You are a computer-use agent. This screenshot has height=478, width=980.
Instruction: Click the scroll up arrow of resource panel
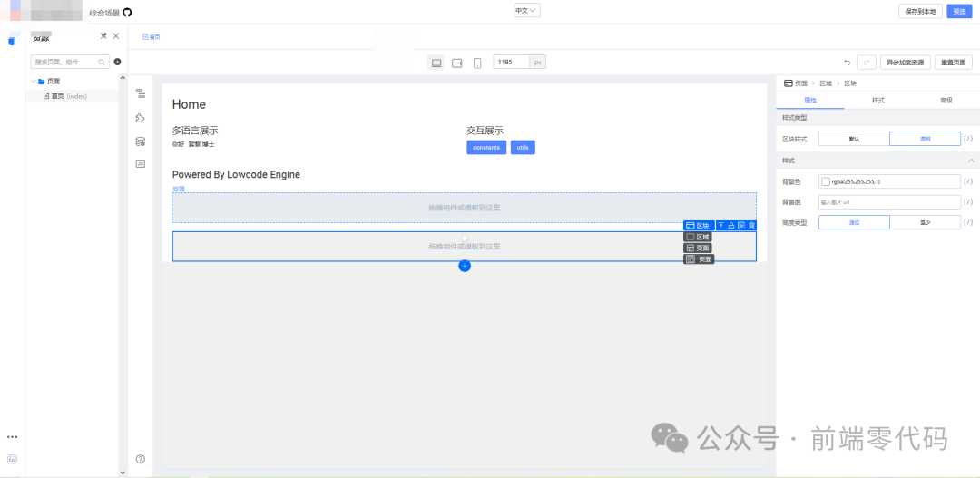pos(122,77)
